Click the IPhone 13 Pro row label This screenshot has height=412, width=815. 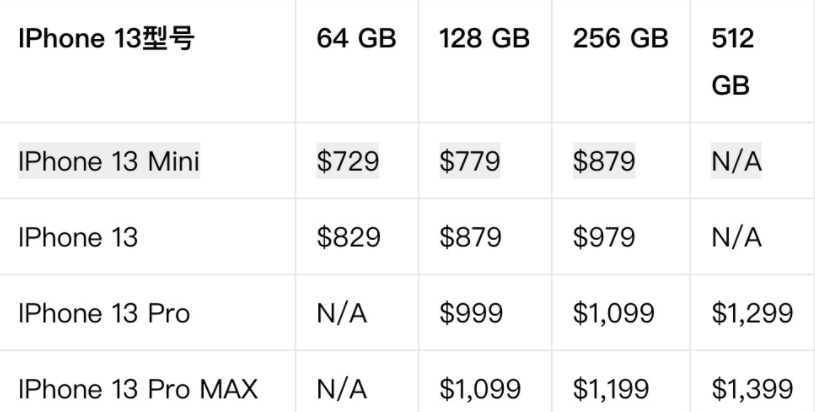pyautogui.click(x=104, y=313)
